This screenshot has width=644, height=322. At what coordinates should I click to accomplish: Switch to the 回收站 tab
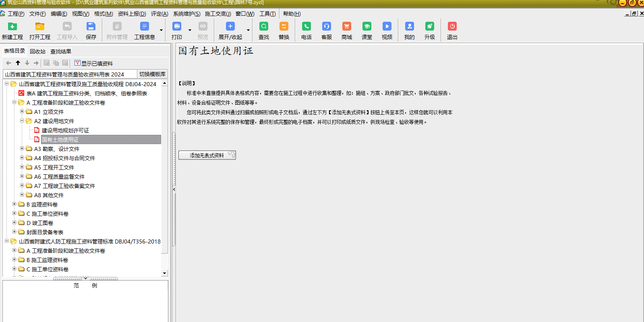37,52
